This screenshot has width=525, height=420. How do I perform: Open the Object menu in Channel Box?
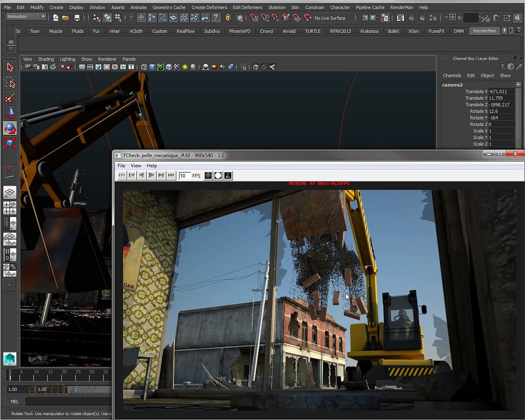487,76
